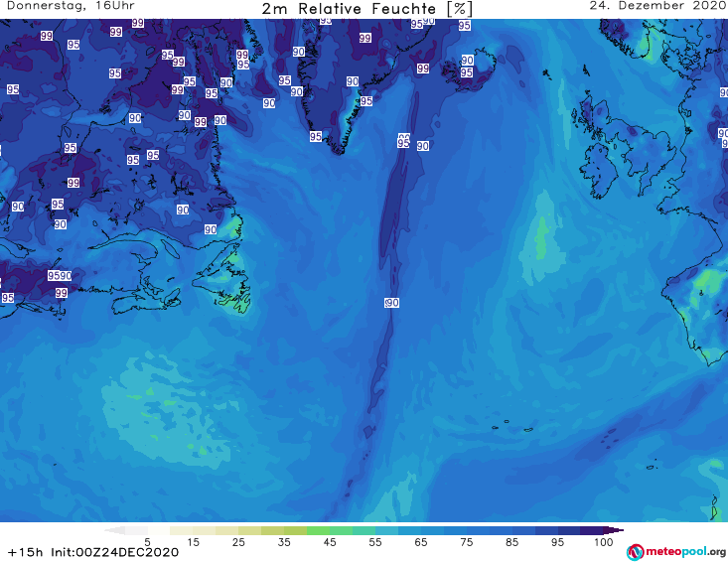Open the meteopool.org link text
Image resolution: width=728 pixels, height=562 pixels.
pyautogui.click(x=685, y=552)
